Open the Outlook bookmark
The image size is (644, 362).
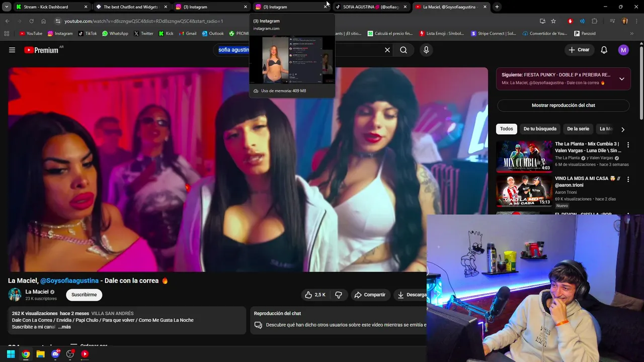pos(212,34)
